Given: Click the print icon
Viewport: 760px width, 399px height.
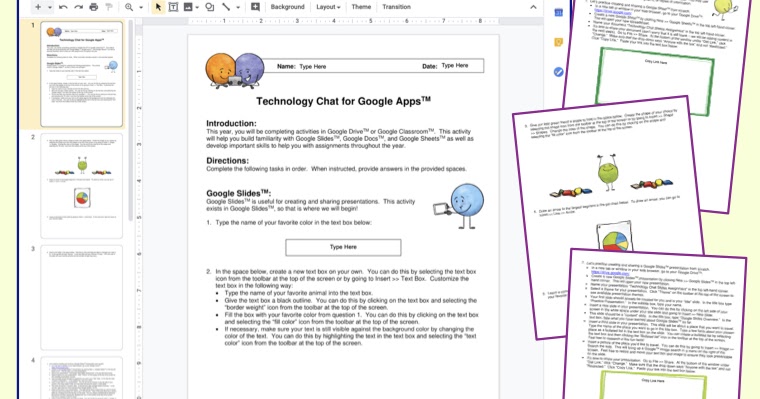Looking at the screenshot, I should point(94,7).
